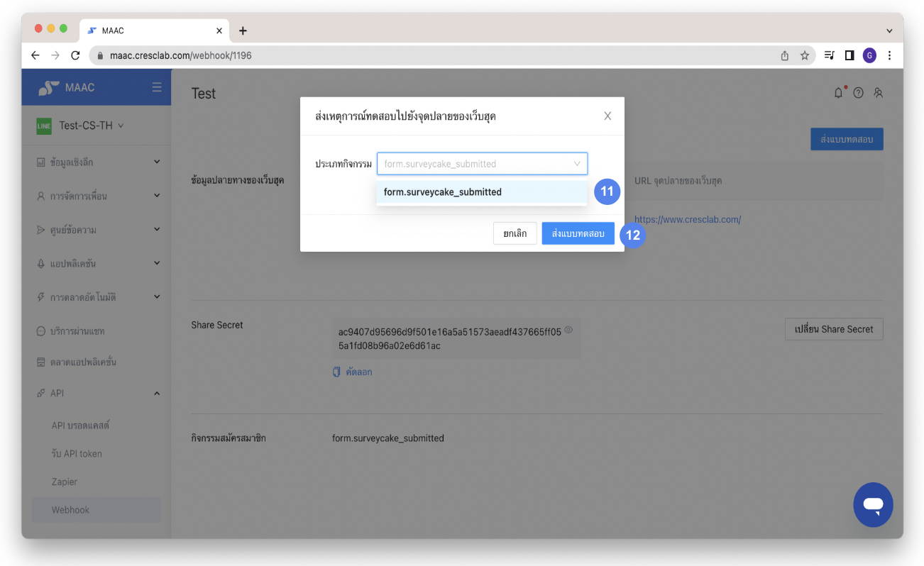Open the help question mark icon
This screenshot has width=924, height=566.
pos(858,93)
